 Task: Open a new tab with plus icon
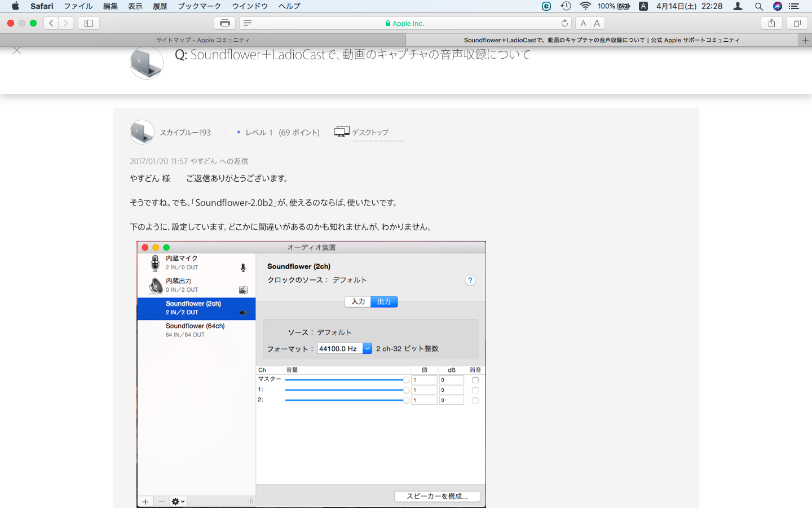coord(805,40)
